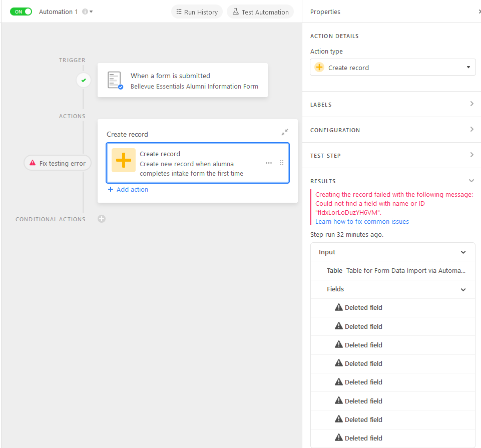Open Learn how to fix common issues
Screen dimensions: 481x448
click(362, 222)
